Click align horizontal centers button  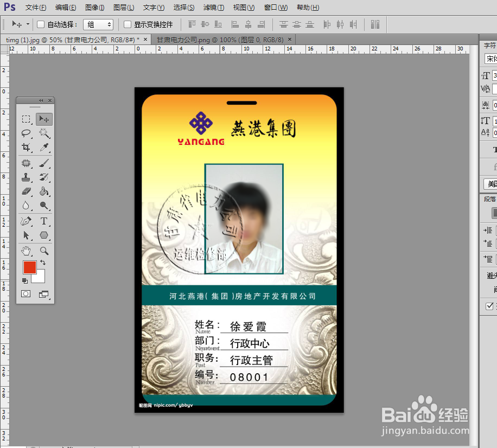coord(248,24)
